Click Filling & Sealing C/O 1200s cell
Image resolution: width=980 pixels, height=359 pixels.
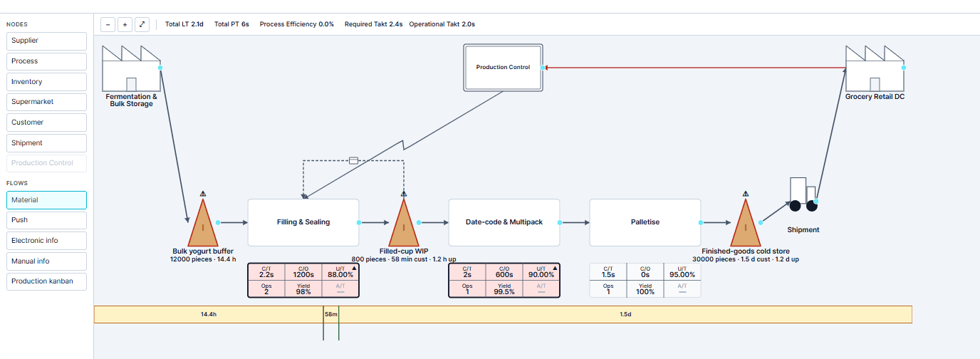[303, 272]
